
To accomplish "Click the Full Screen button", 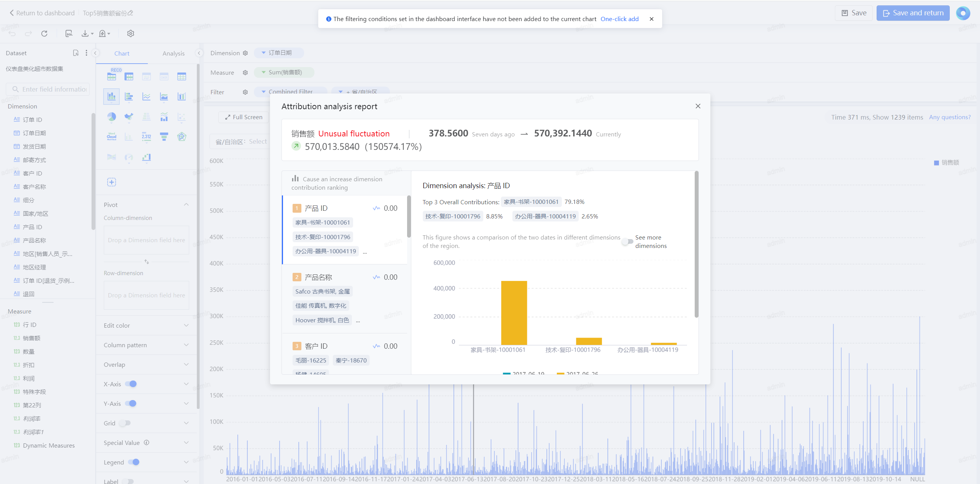I will (244, 117).
